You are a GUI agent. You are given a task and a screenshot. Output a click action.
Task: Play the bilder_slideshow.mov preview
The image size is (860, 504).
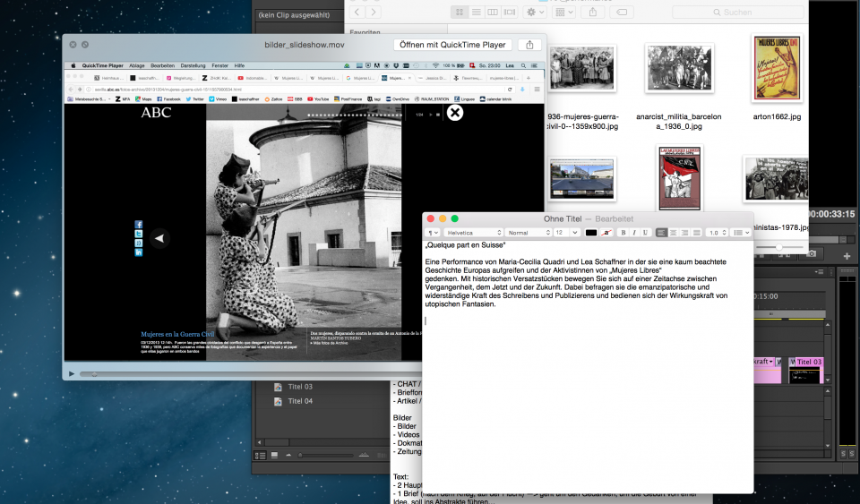click(72, 373)
